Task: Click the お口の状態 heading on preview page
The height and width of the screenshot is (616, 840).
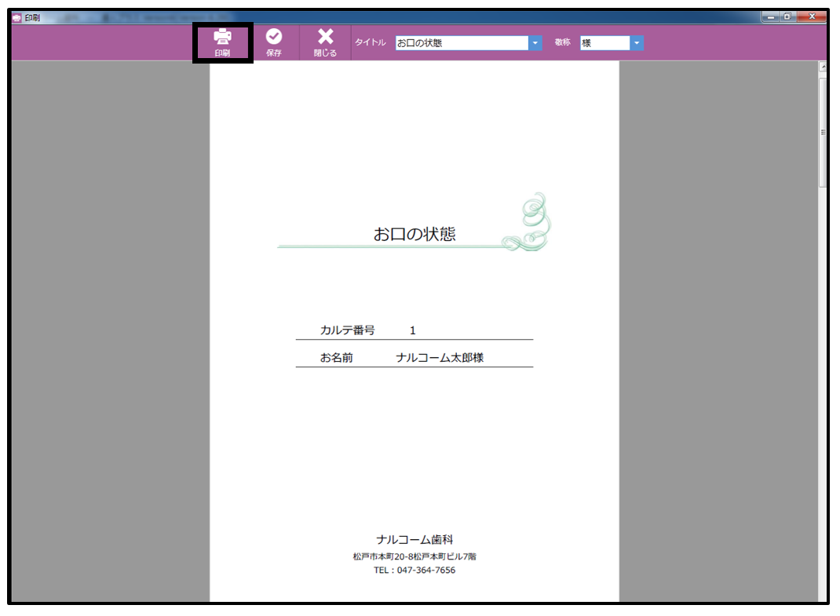Action: (x=415, y=234)
